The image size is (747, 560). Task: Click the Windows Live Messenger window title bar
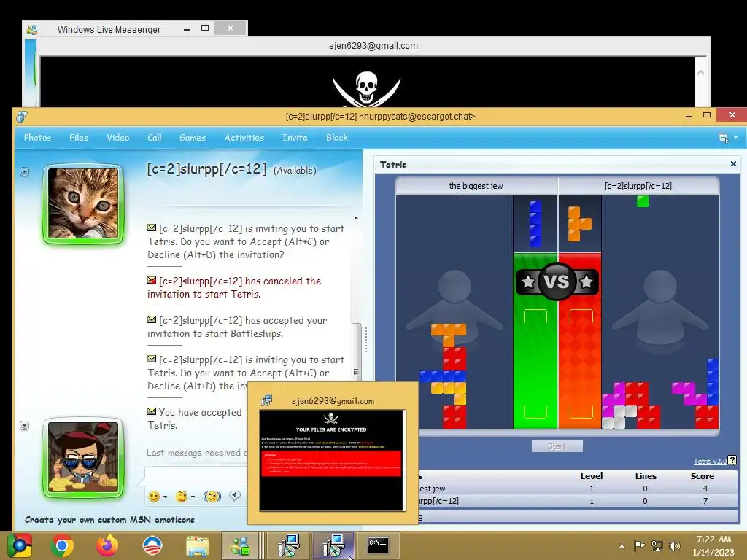pyautogui.click(x=109, y=29)
